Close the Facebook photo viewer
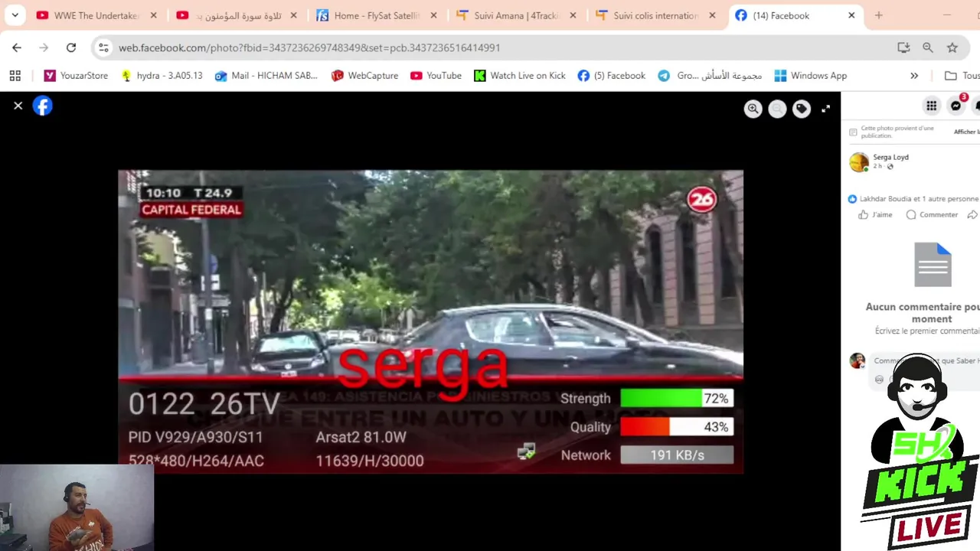 [18, 106]
